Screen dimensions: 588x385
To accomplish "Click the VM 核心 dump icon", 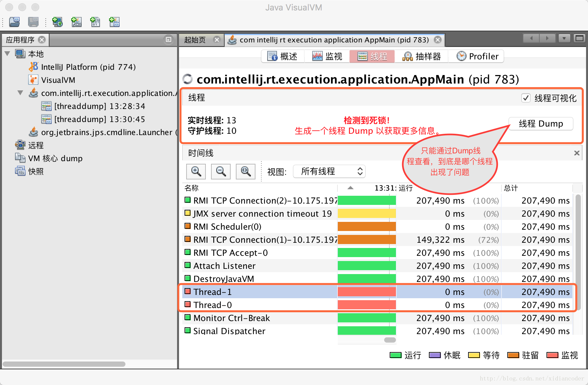I will click(20, 158).
